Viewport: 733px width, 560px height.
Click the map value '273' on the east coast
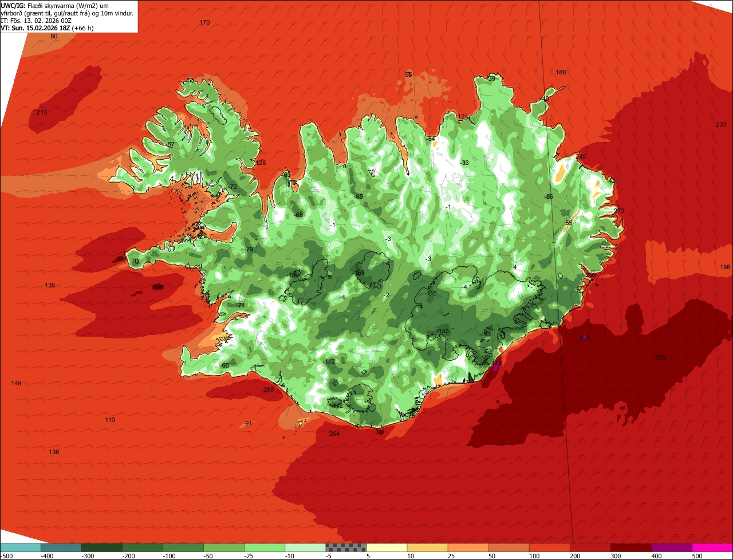[x=619, y=211]
